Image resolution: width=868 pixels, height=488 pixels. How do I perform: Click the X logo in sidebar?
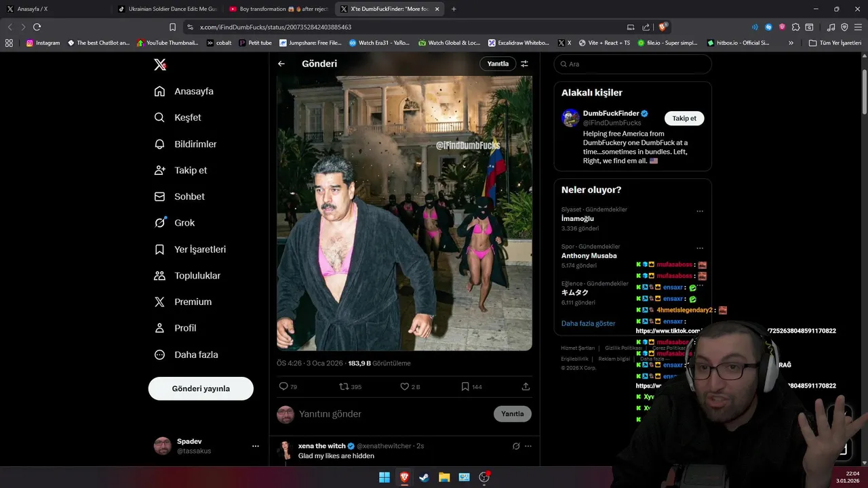[x=160, y=64]
